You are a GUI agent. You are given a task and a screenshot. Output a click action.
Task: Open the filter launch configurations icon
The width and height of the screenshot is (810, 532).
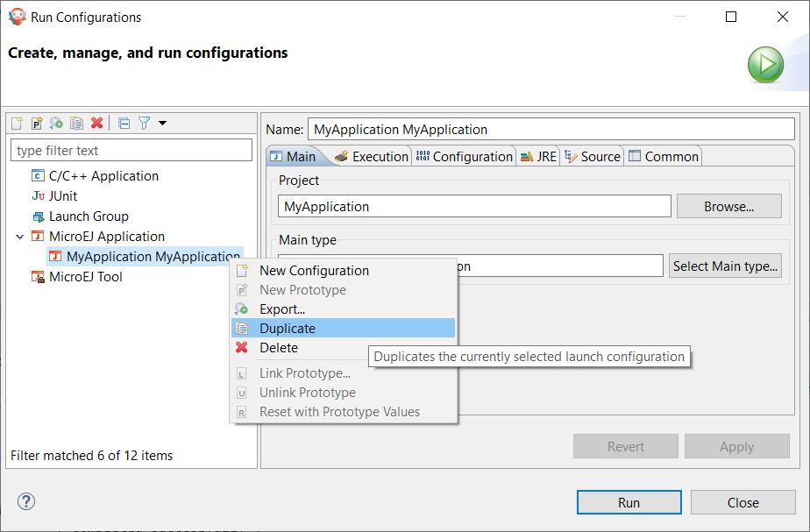click(x=143, y=123)
